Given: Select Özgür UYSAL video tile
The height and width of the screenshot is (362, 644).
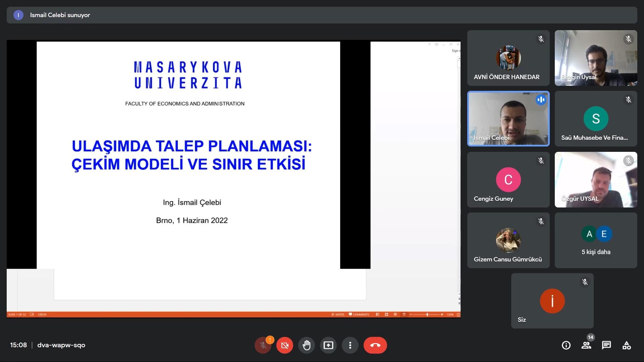Looking at the screenshot, I should [x=596, y=180].
